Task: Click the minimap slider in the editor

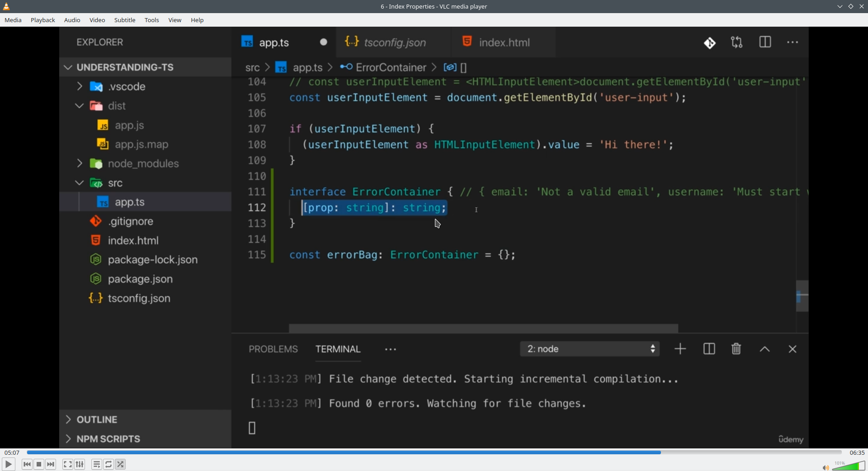Action: pos(802,296)
